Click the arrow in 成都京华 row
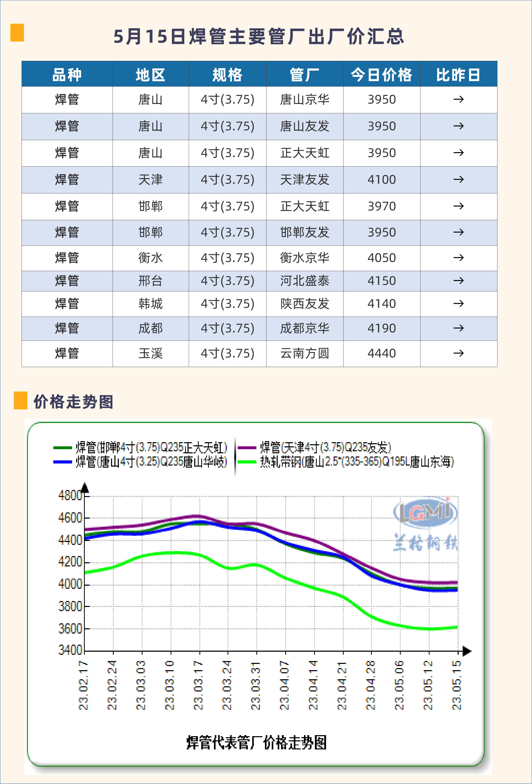The width and height of the screenshot is (532, 784). pos(458,328)
